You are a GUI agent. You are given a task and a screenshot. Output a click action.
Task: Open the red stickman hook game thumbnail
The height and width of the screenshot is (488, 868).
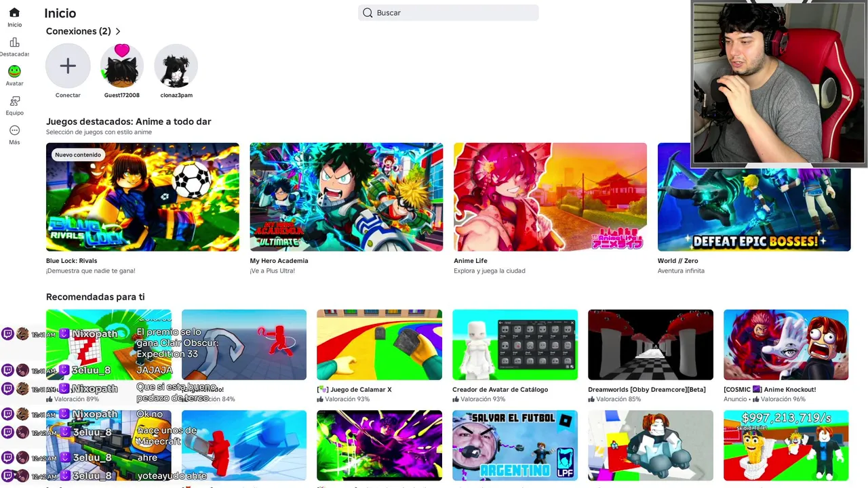[x=244, y=344]
